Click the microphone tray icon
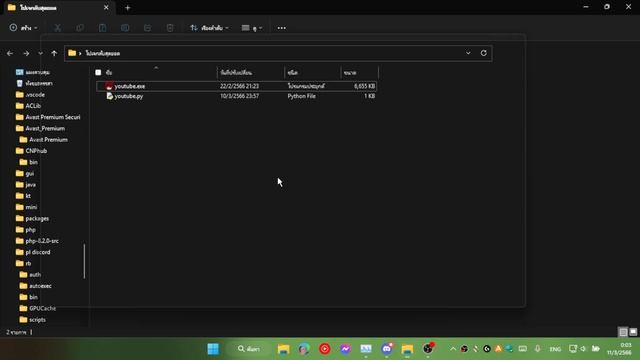The width and height of the screenshot is (640, 360). (x=538, y=349)
